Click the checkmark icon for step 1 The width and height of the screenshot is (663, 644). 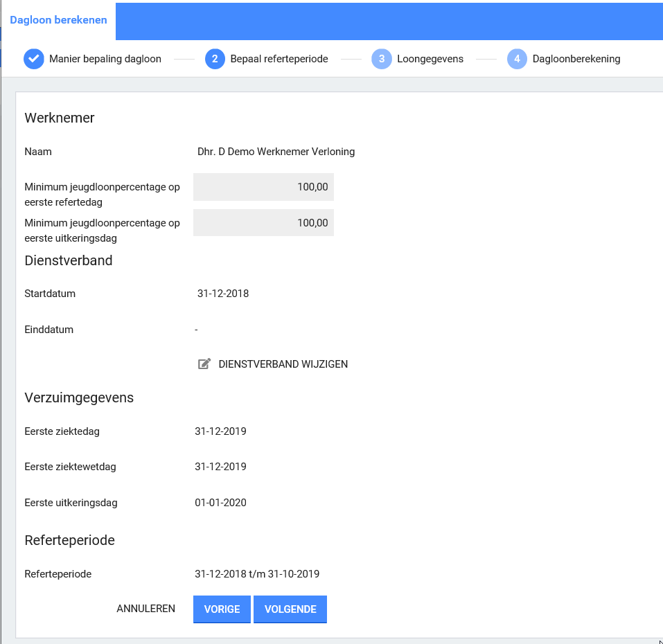(x=34, y=59)
